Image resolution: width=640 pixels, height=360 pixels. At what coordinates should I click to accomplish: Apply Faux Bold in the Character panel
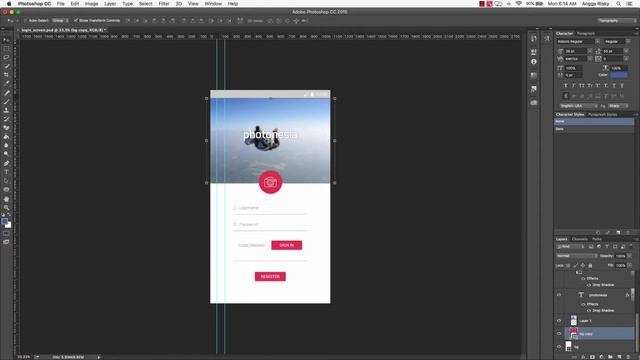click(x=565, y=86)
